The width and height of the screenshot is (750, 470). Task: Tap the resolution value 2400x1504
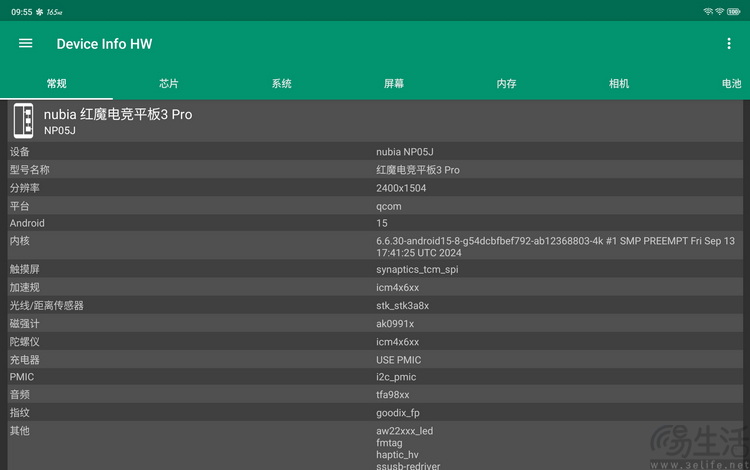(401, 188)
